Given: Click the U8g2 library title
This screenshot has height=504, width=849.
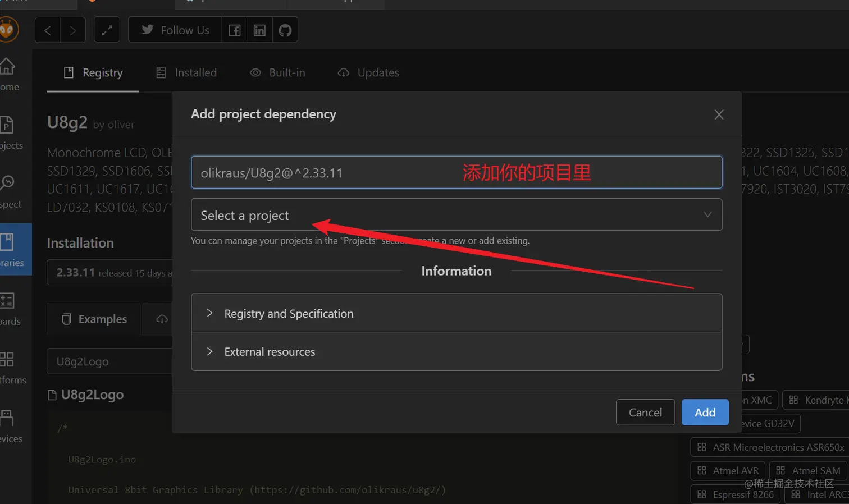Looking at the screenshot, I should coord(67,122).
